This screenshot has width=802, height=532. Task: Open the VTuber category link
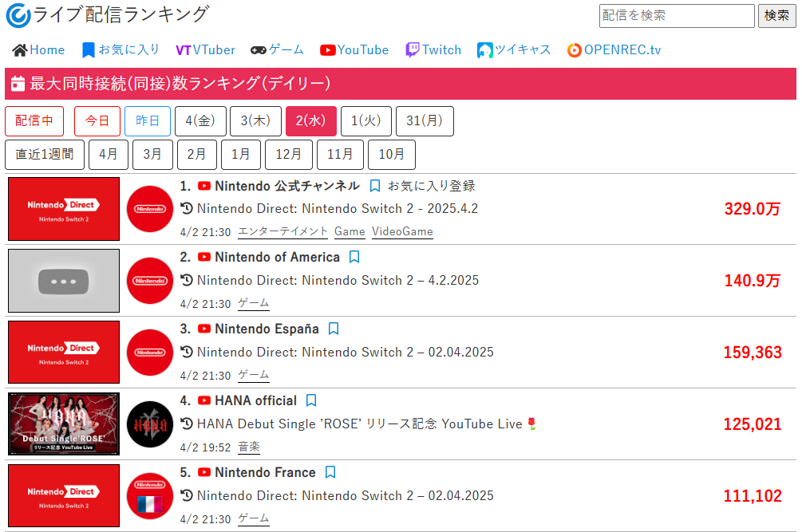coord(205,49)
